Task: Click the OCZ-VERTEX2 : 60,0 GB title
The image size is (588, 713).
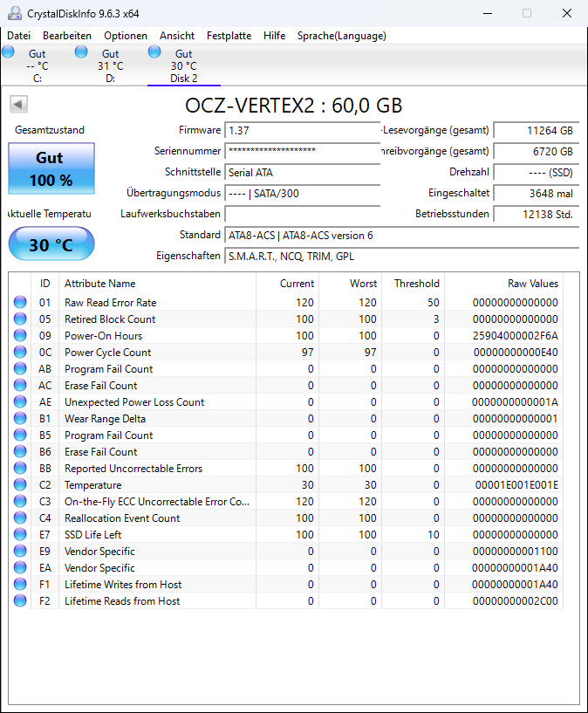Action: [x=293, y=106]
